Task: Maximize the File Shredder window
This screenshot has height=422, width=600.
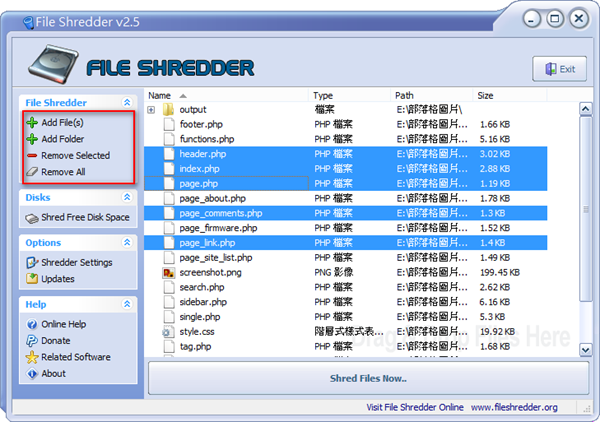Action: tap(555, 18)
